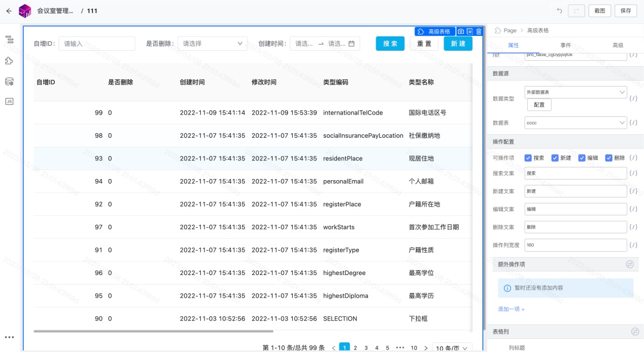Viewport: 644px width, 352px height.
Task: Click the 添加一项 + link
Action: coord(512,309)
